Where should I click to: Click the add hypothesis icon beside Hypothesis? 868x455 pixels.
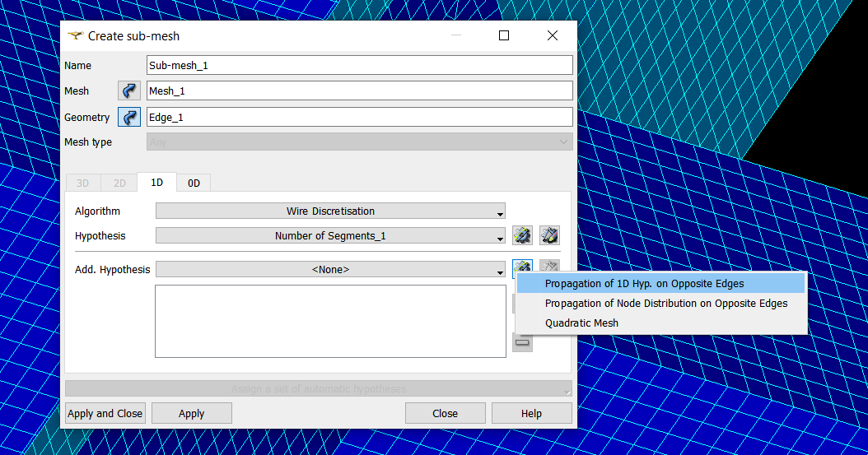[521, 236]
